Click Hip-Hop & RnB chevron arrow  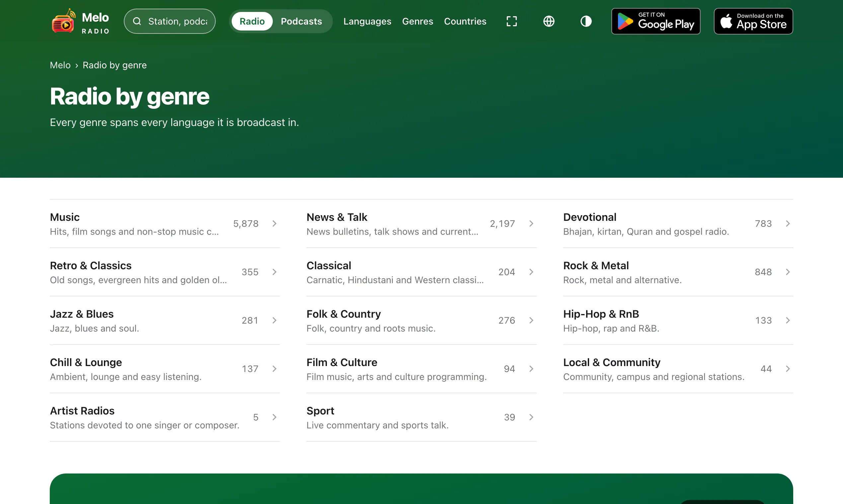coord(788,320)
